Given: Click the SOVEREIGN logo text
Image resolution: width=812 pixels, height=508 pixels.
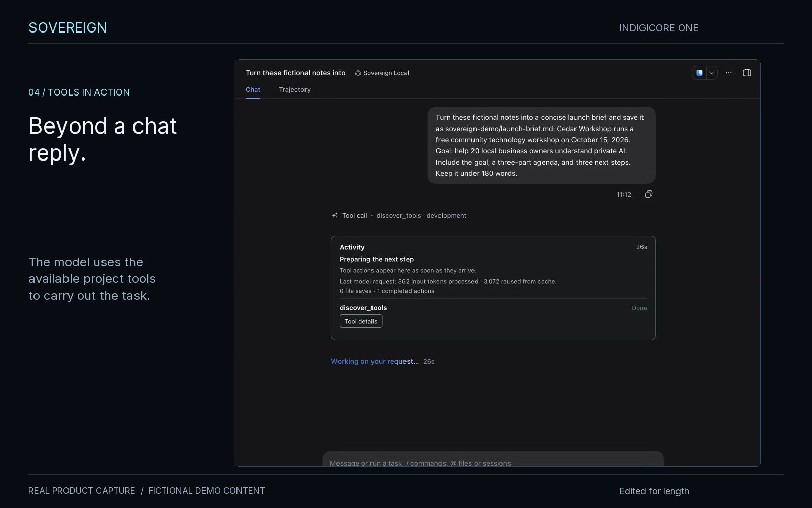Looking at the screenshot, I should 67,28.
